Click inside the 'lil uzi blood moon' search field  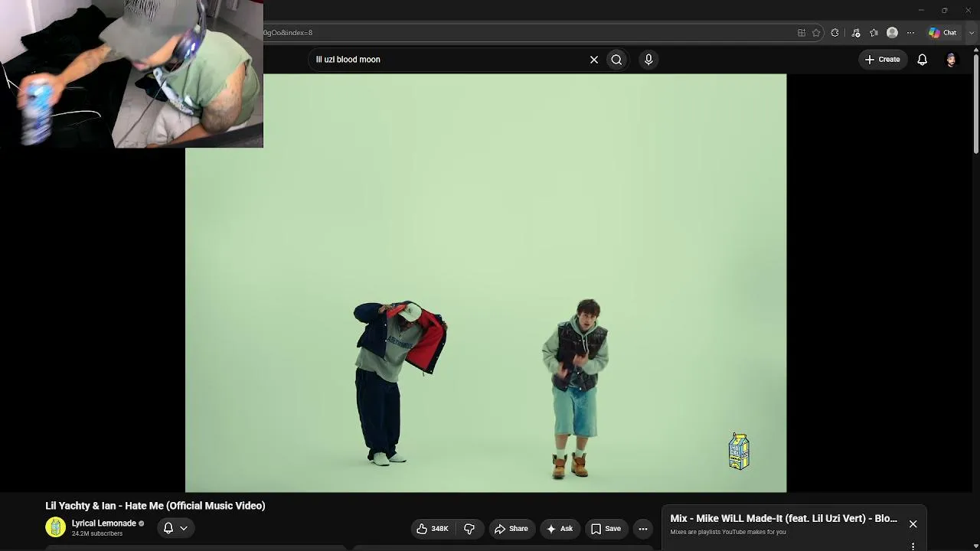(x=448, y=60)
